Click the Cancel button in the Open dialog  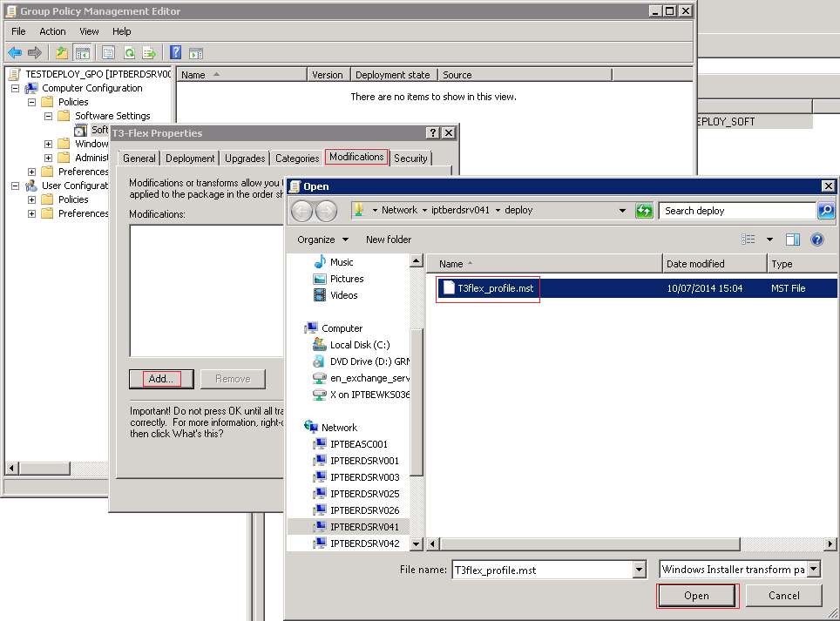(783, 596)
